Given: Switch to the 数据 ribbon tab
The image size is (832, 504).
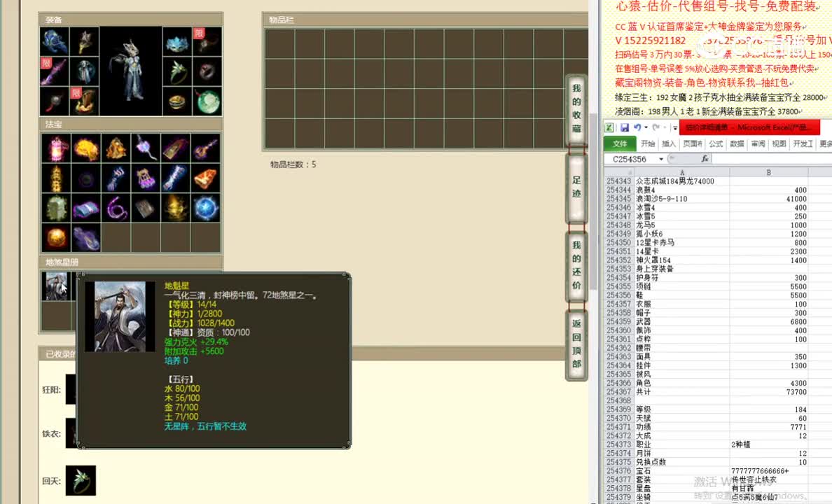Looking at the screenshot, I should click(x=737, y=143).
